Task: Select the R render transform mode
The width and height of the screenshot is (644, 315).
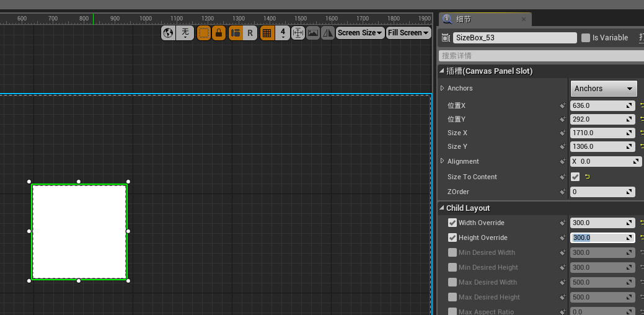Action: click(250, 33)
